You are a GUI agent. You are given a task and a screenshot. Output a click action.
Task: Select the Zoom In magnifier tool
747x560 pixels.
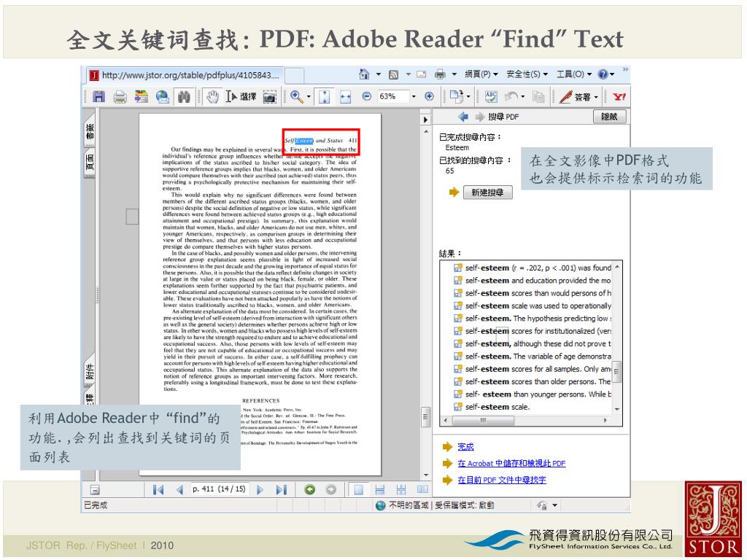tap(297, 97)
